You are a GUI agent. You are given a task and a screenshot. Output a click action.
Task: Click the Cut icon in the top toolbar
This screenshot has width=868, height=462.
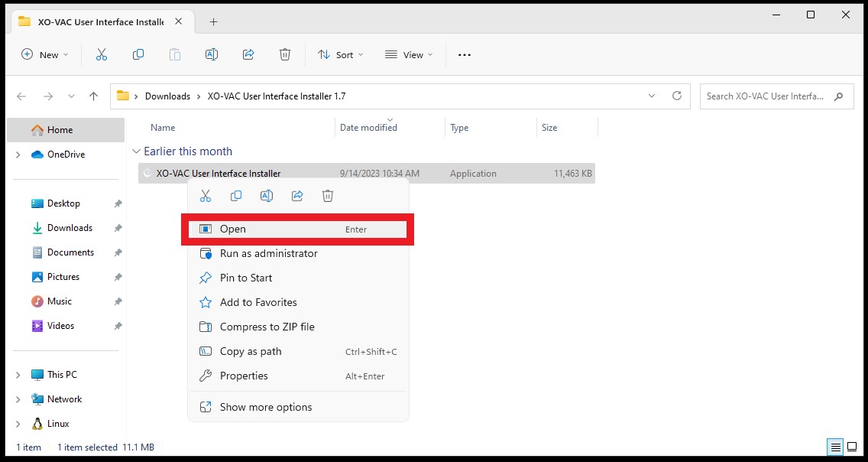pos(102,54)
